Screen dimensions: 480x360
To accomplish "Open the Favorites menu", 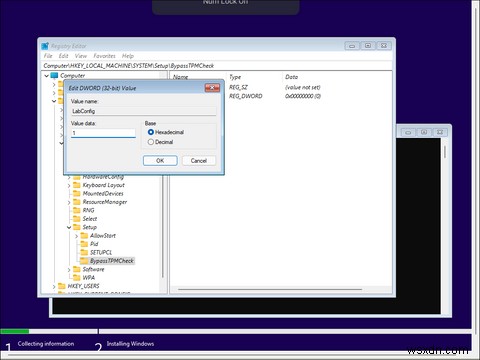I will click(104, 56).
